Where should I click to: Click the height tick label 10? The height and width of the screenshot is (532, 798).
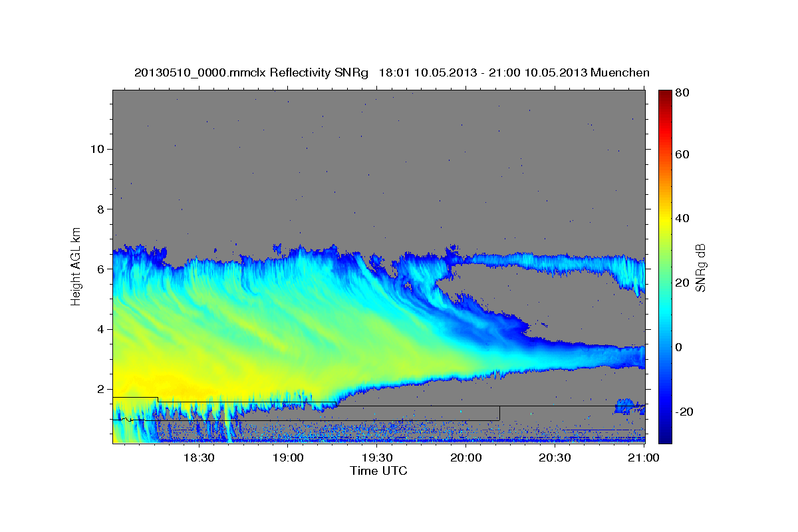coord(96,149)
